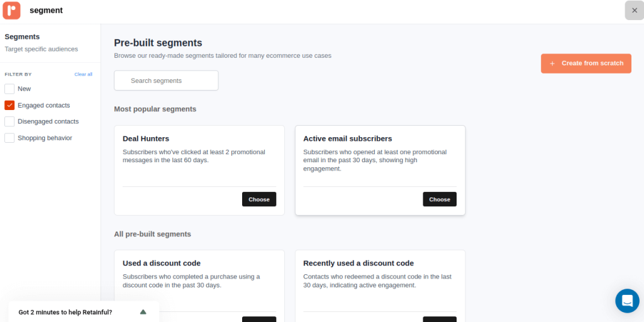Click the Engaged contacts label text
This screenshot has width=644, height=322.
pyautogui.click(x=44, y=105)
